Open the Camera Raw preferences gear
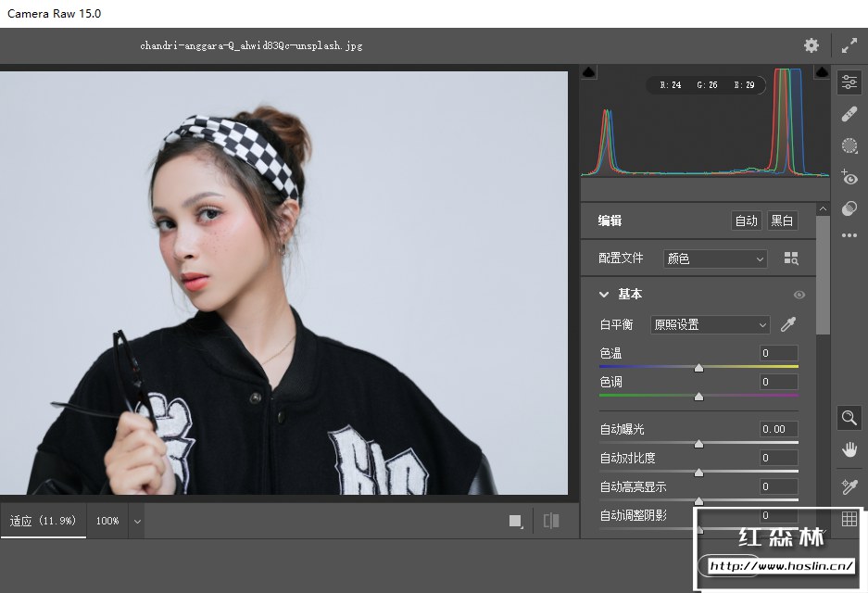This screenshot has width=868, height=593. (811, 45)
